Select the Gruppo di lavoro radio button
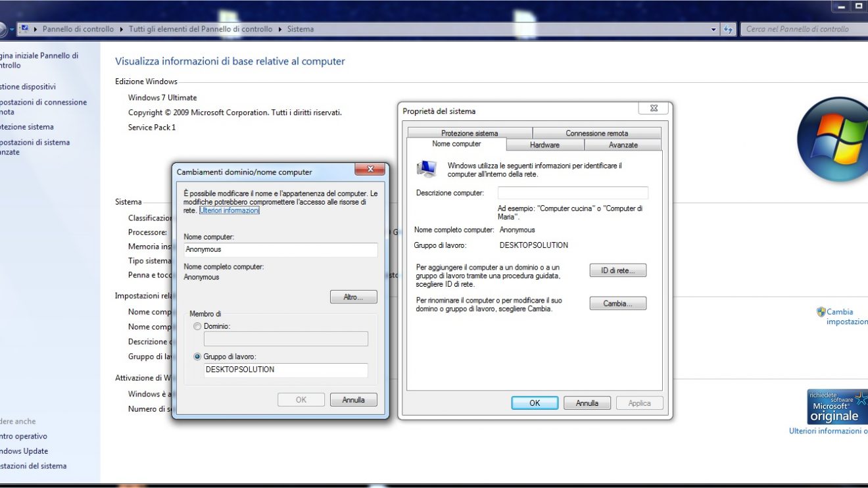This screenshot has width=868, height=488. pyautogui.click(x=197, y=356)
